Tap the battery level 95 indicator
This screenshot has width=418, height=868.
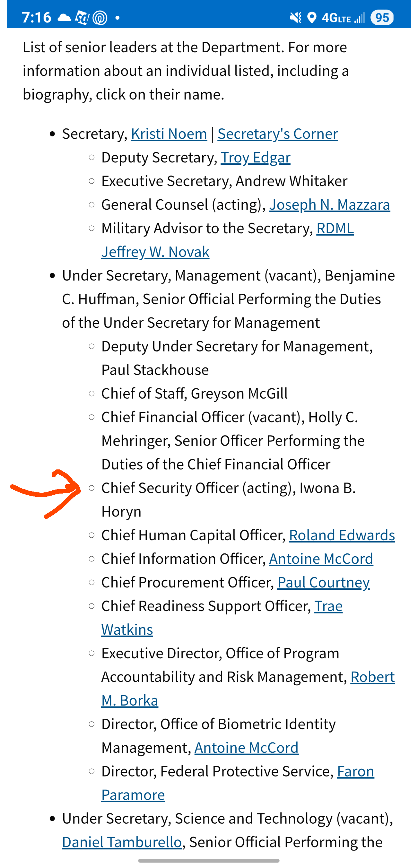point(382,17)
